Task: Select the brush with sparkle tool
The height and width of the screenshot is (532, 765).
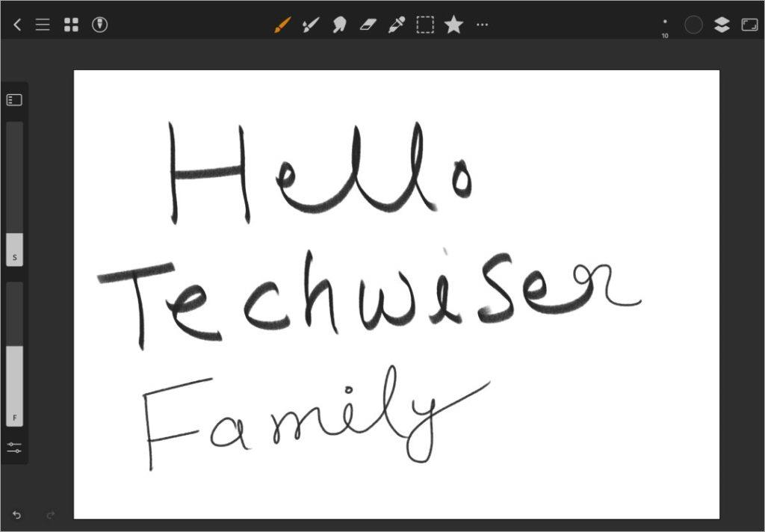Action: coord(310,25)
